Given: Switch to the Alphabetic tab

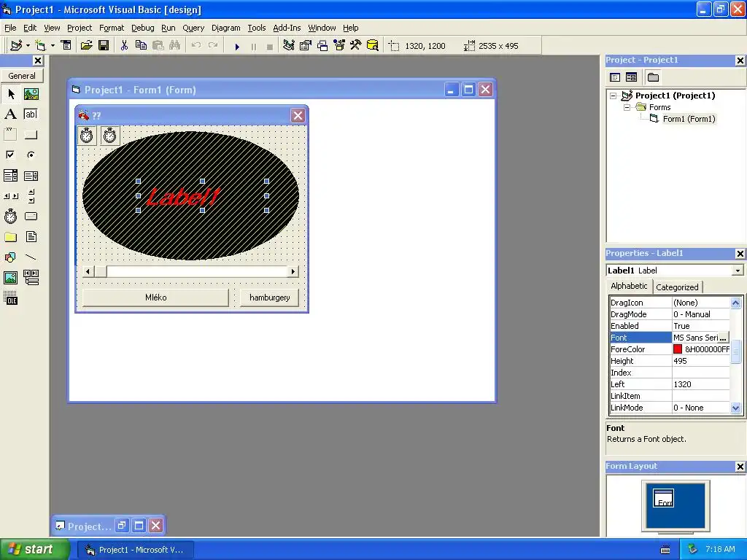Looking at the screenshot, I should click(x=629, y=286).
